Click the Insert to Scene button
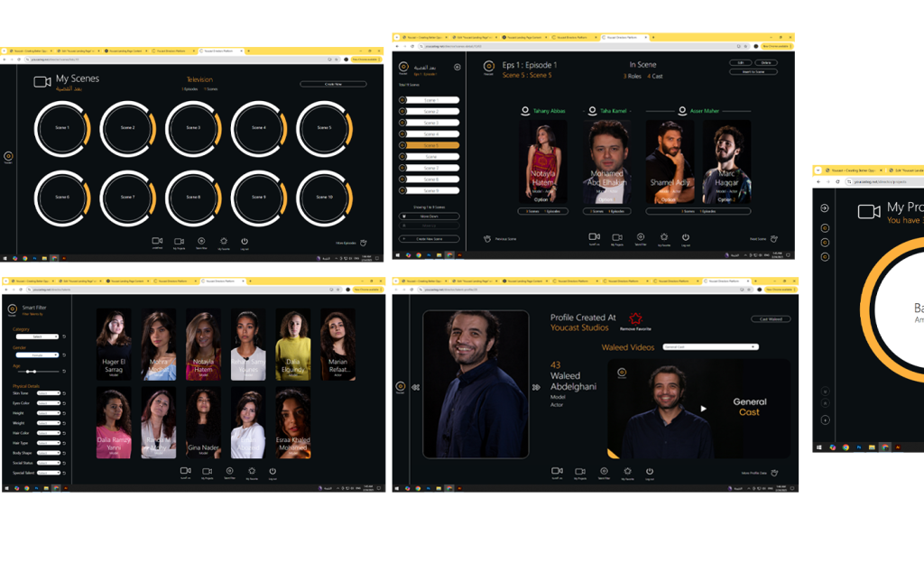This screenshot has height=562, width=924. [753, 71]
